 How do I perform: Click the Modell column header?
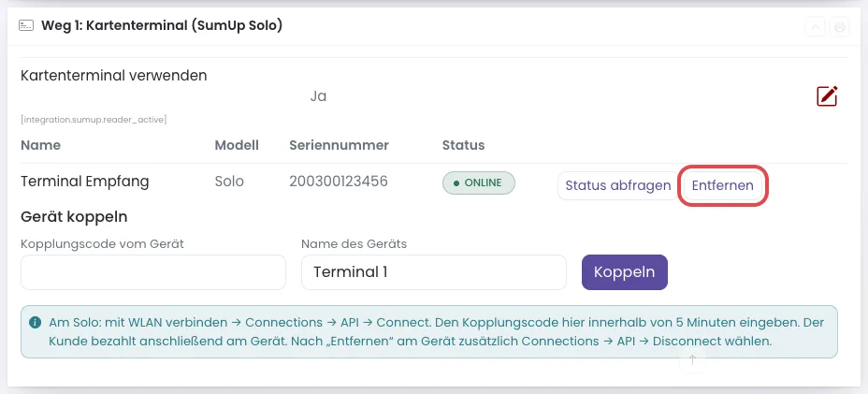click(x=237, y=145)
